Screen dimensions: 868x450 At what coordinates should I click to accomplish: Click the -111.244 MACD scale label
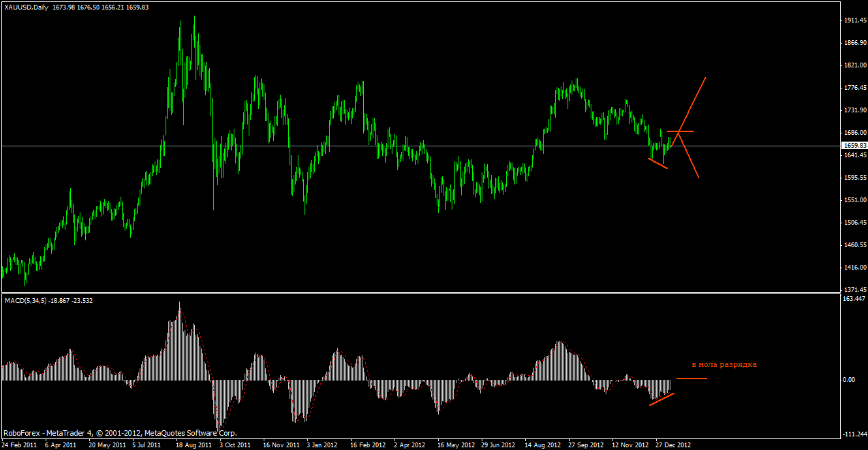click(x=854, y=435)
